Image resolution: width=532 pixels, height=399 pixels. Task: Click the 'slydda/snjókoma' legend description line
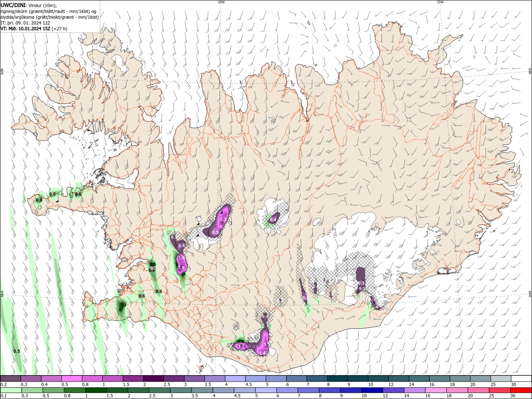(49, 17)
